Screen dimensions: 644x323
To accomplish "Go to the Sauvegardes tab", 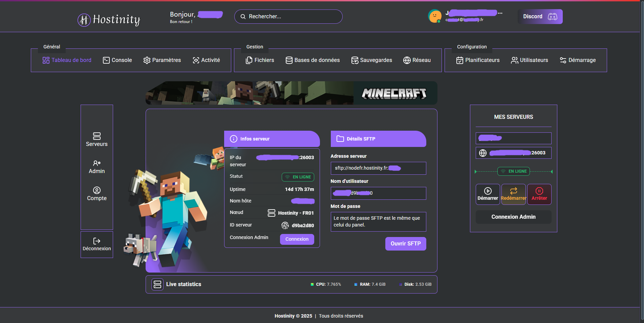I will [371, 60].
